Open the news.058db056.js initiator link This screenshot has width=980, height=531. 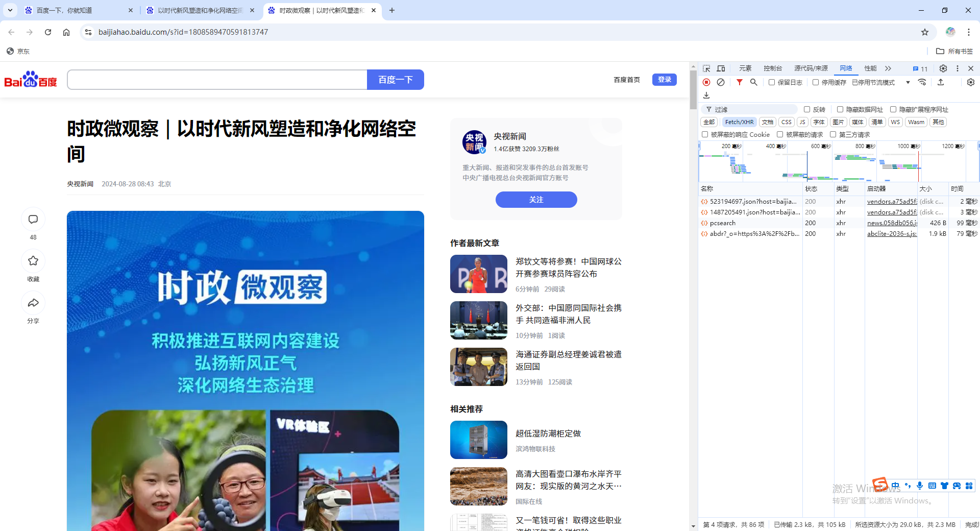click(x=892, y=223)
